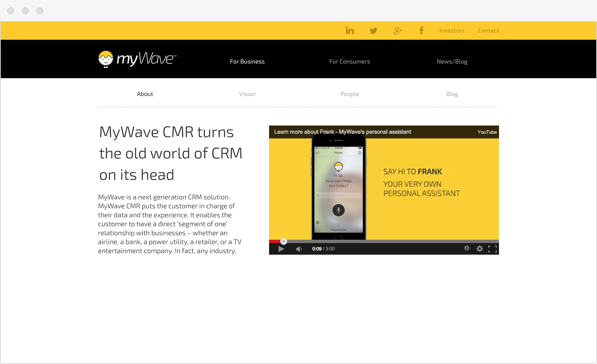Switch to the Vision tab

click(x=247, y=94)
